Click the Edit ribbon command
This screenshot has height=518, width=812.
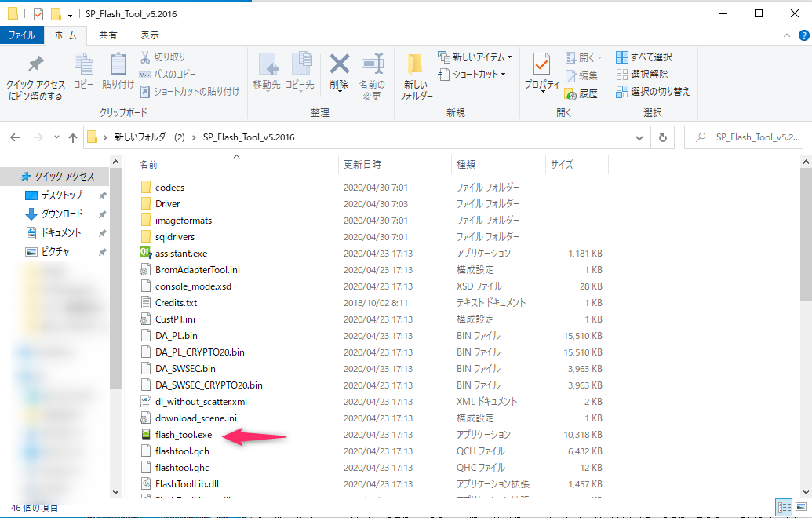coord(581,75)
